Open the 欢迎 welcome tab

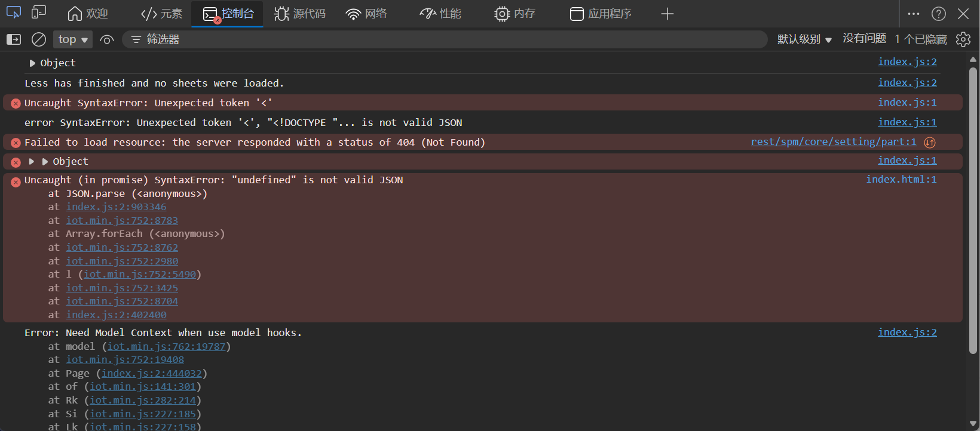pyautogui.click(x=88, y=14)
